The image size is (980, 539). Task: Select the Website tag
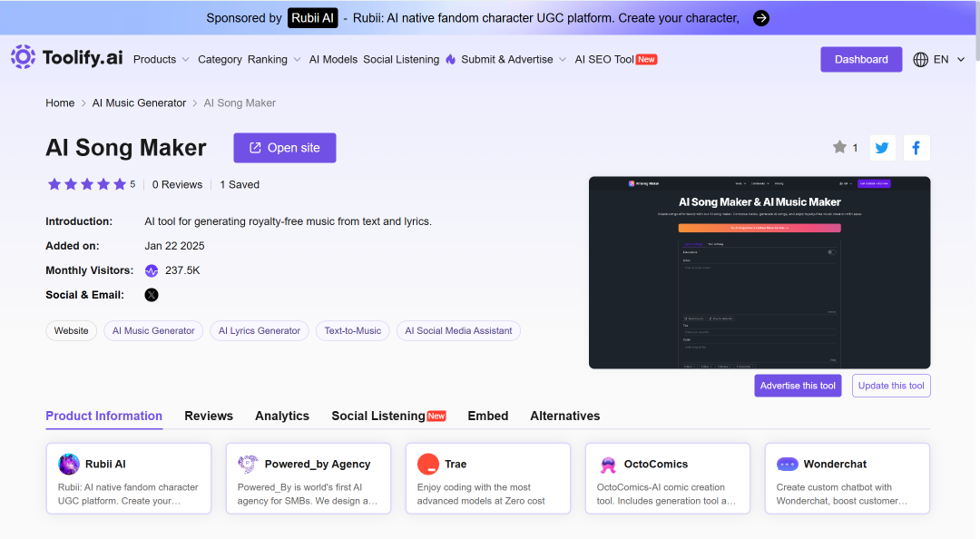(72, 331)
